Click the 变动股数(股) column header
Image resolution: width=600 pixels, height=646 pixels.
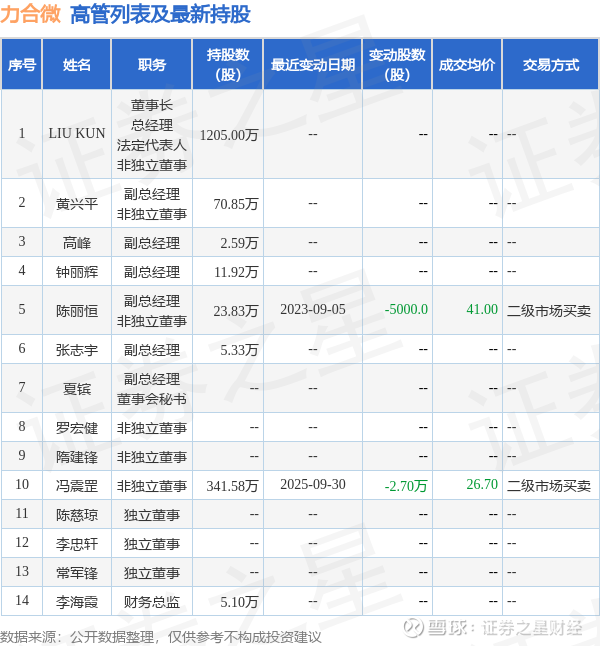pos(397,65)
